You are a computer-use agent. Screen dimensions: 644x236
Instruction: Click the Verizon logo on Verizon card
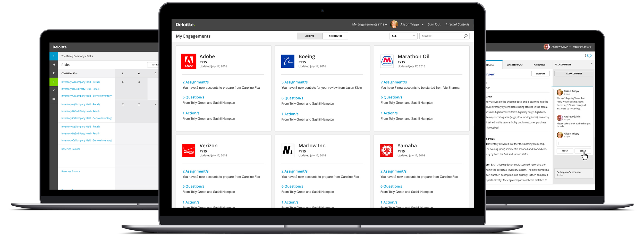pos(189,150)
